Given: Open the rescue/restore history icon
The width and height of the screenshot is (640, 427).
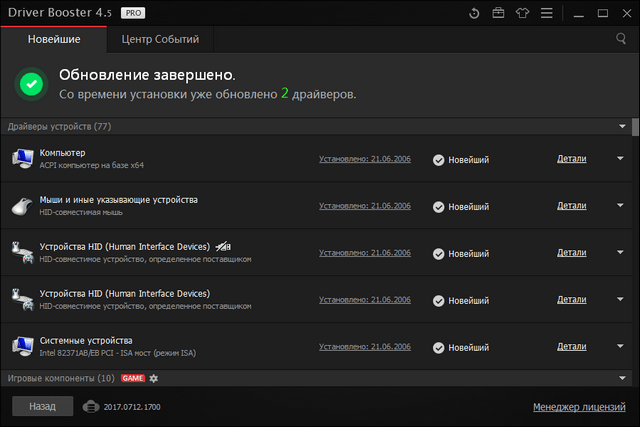Looking at the screenshot, I should pos(473,13).
